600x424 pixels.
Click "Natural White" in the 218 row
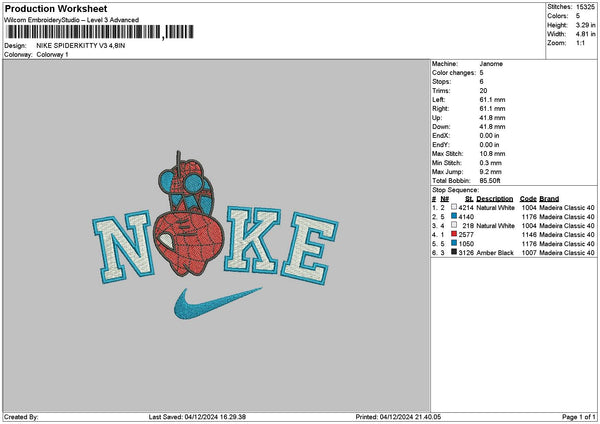click(496, 226)
